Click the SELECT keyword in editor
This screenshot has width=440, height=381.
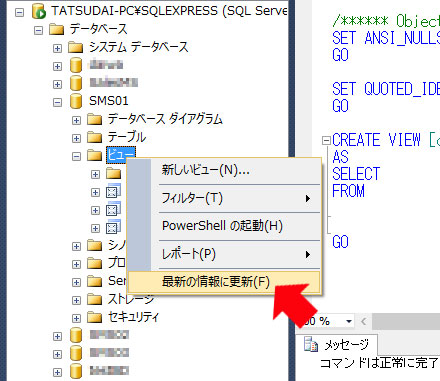pyautogui.click(x=356, y=174)
